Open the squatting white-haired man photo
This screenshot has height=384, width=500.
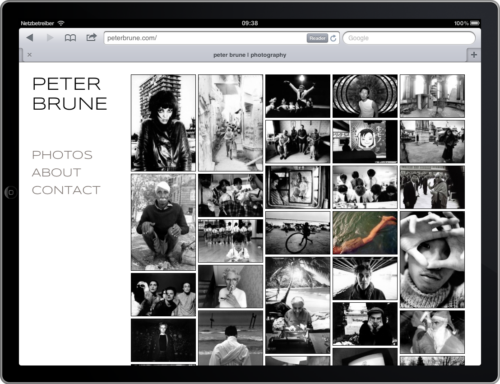(x=163, y=222)
